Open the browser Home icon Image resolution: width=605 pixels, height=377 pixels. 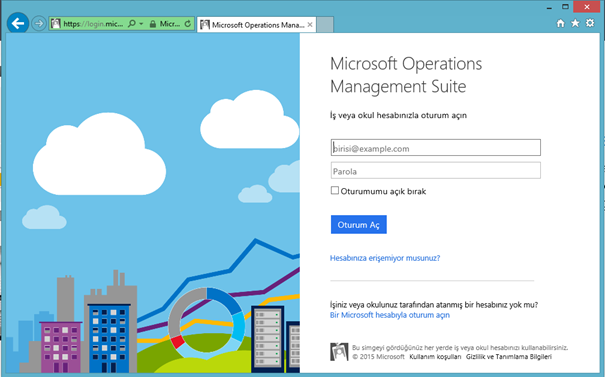tap(561, 23)
